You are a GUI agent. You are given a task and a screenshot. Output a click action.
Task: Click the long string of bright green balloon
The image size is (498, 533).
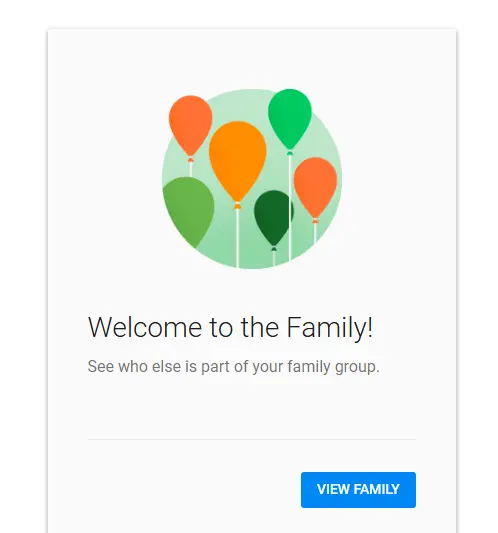tap(290, 207)
